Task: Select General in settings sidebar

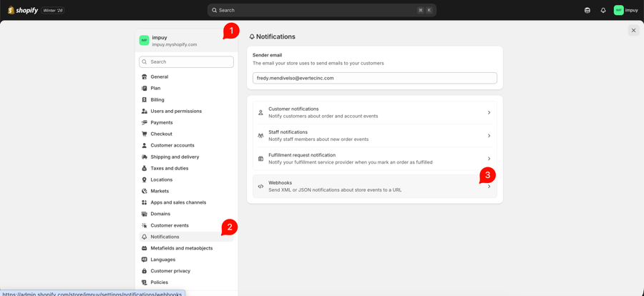Action: click(x=160, y=77)
